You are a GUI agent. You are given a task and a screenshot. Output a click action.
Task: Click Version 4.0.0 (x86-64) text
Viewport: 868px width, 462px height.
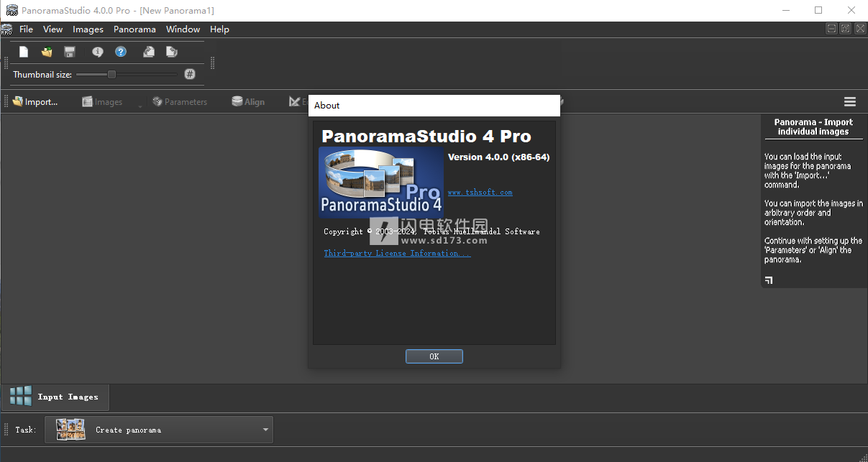[x=498, y=157]
